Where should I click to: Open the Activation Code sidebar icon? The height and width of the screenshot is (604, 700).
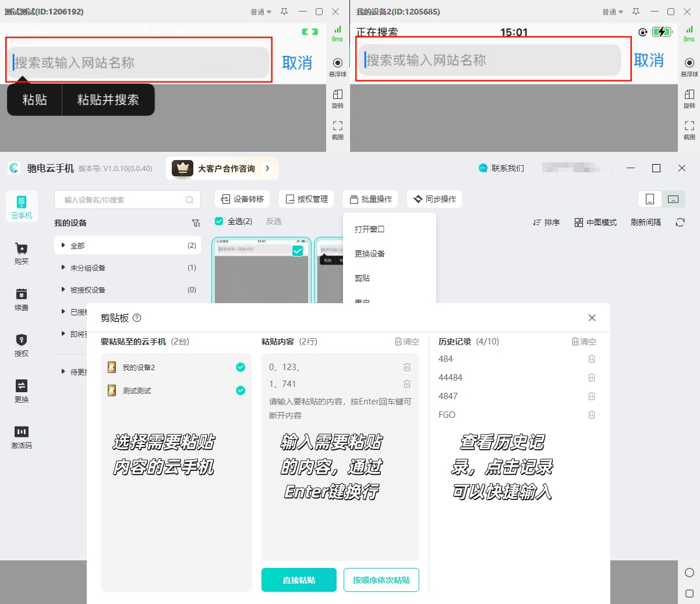[22, 437]
